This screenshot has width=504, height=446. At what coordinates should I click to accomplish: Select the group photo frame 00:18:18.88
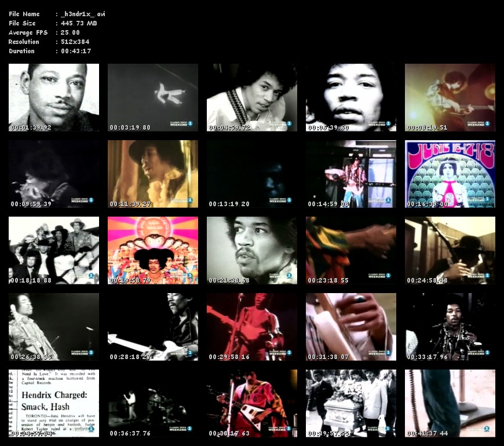54,250
